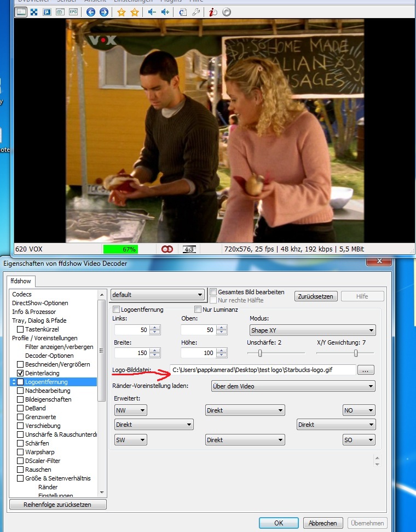The width and height of the screenshot is (416, 532).
Task: Go to previous channel with blue left arrow
Action: [x=90, y=12]
